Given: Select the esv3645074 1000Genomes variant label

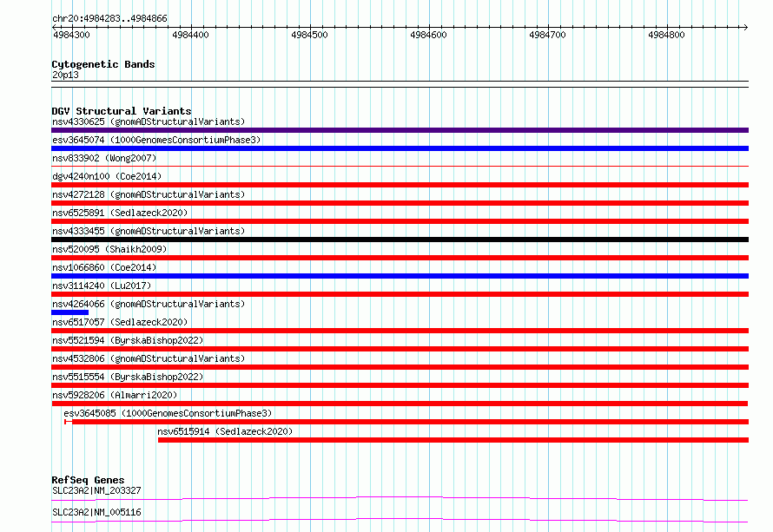Looking at the screenshot, I should pyautogui.click(x=156, y=140).
